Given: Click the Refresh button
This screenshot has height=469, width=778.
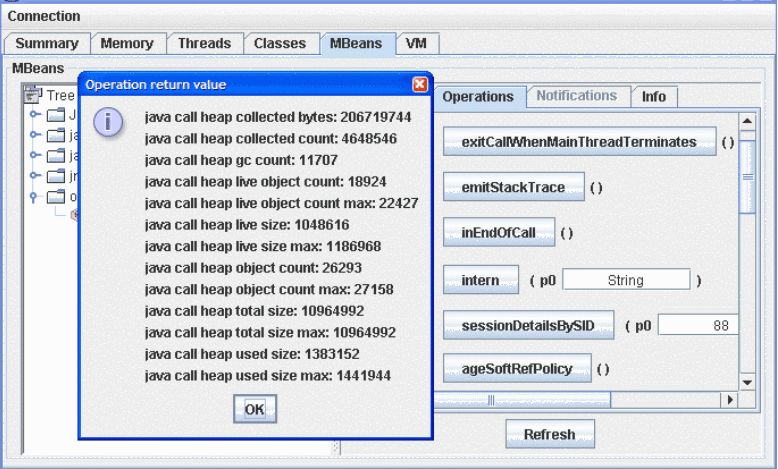Looking at the screenshot, I should 550,434.
